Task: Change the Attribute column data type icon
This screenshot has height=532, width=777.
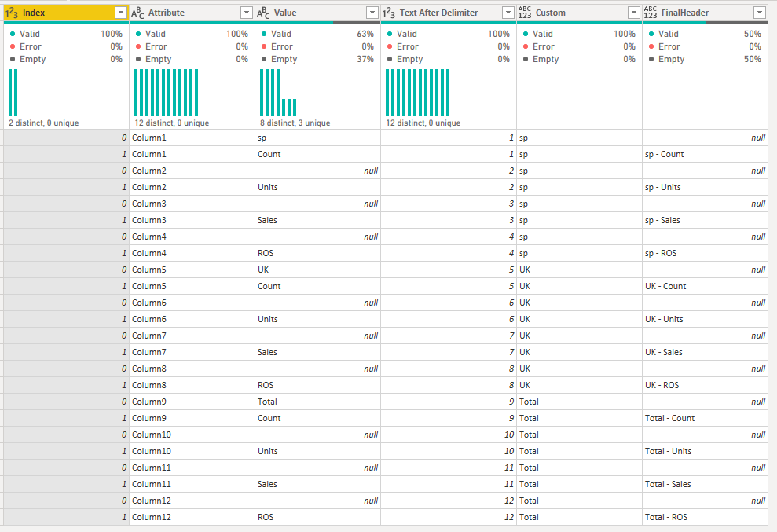Action: coord(137,13)
